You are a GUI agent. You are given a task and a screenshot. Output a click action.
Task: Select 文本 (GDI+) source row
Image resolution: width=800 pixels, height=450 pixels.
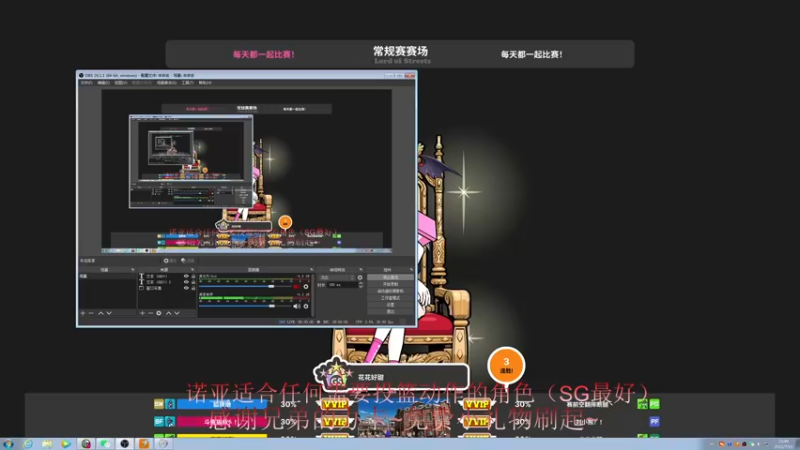[168, 276]
